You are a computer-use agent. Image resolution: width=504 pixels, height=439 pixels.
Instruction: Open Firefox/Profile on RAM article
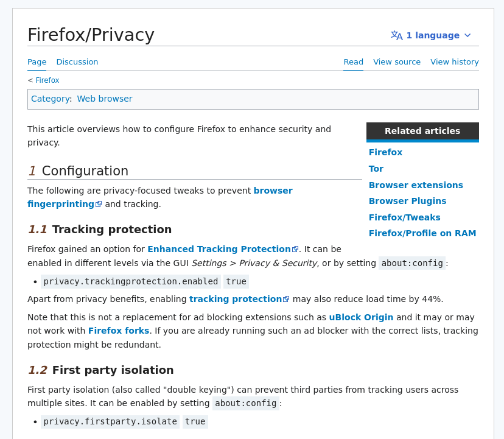pyautogui.click(x=422, y=233)
